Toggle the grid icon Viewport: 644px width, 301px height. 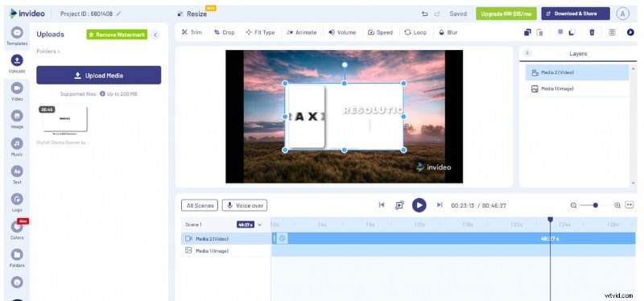[x=612, y=32]
